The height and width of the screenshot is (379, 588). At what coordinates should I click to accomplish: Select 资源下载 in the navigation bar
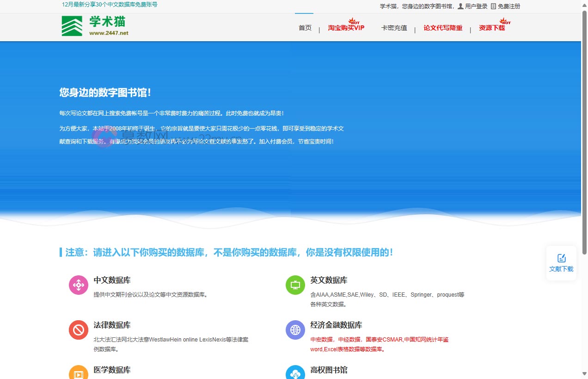(492, 28)
